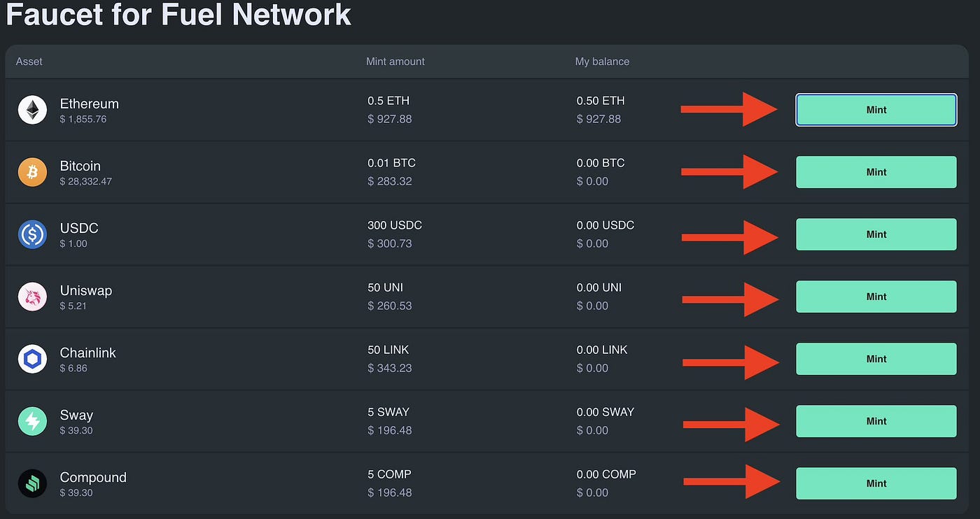Screen dimensions: 980x519
Task: Click the 0.00 UNI balance value
Action: tap(599, 287)
